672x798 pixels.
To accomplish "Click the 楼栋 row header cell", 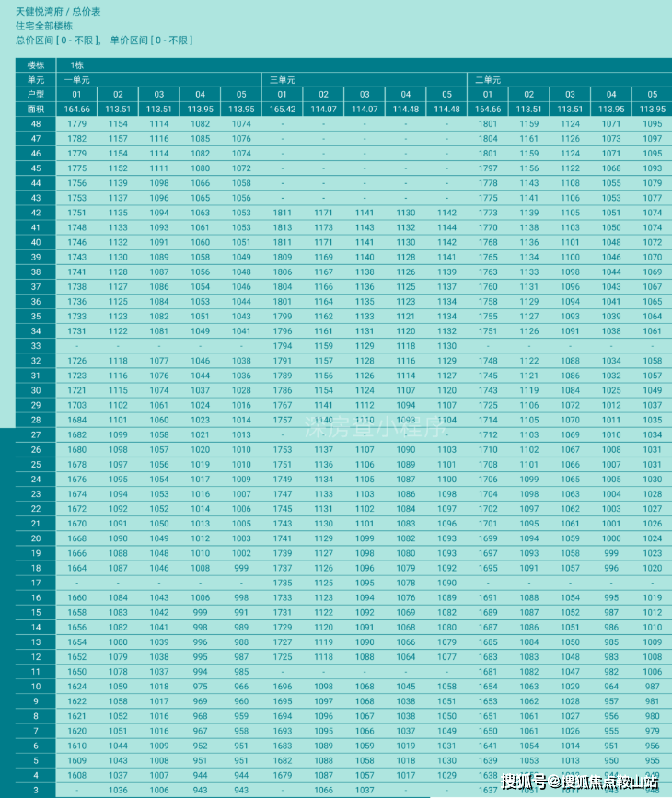I will [36, 65].
